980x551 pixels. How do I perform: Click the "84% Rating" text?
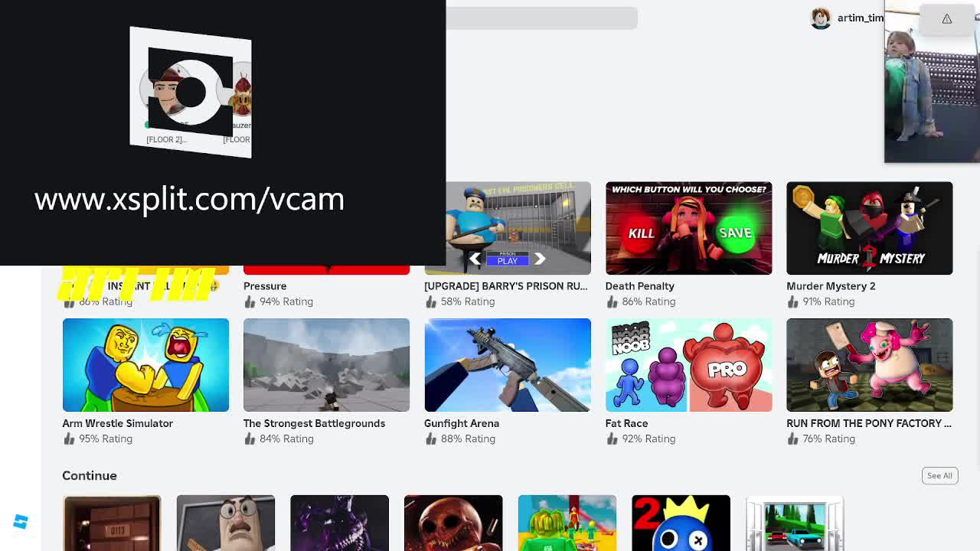pos(286,439)
